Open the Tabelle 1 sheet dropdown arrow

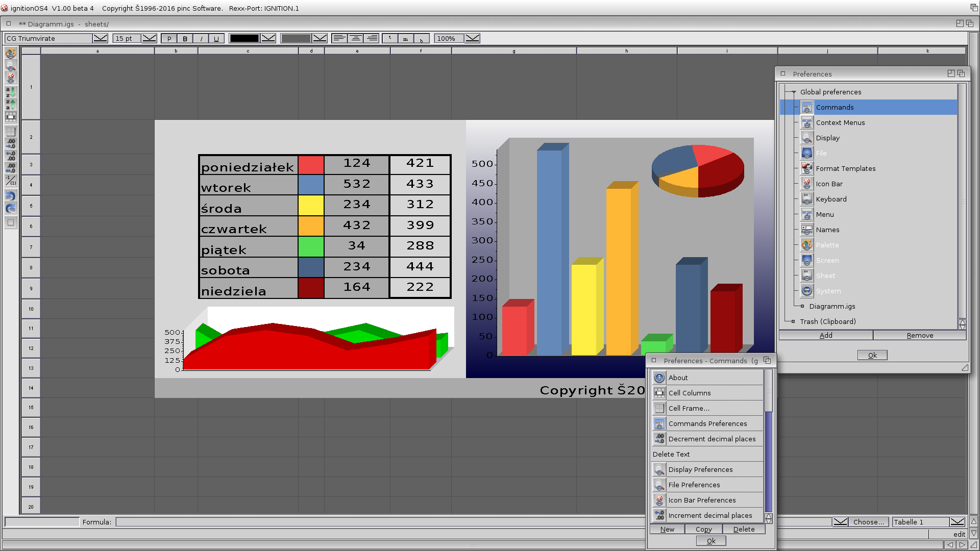pyautogui.click(x=958, y=522)
